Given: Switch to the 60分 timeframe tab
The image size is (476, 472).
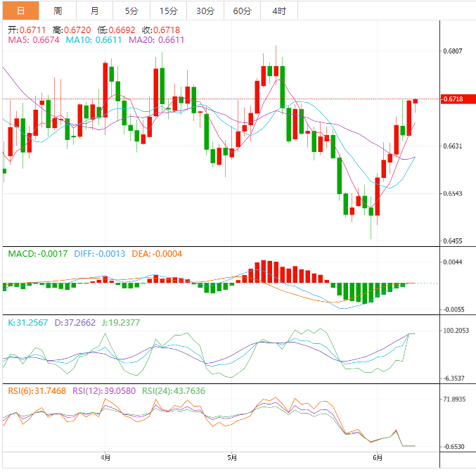Looking at the screenshot, I should 242,11.
